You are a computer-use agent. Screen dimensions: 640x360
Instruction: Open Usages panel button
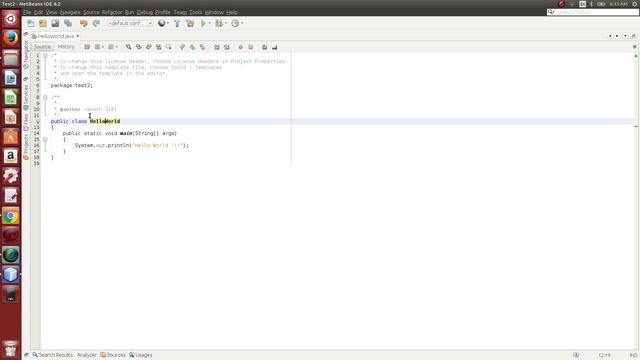(x=141, y=355)
